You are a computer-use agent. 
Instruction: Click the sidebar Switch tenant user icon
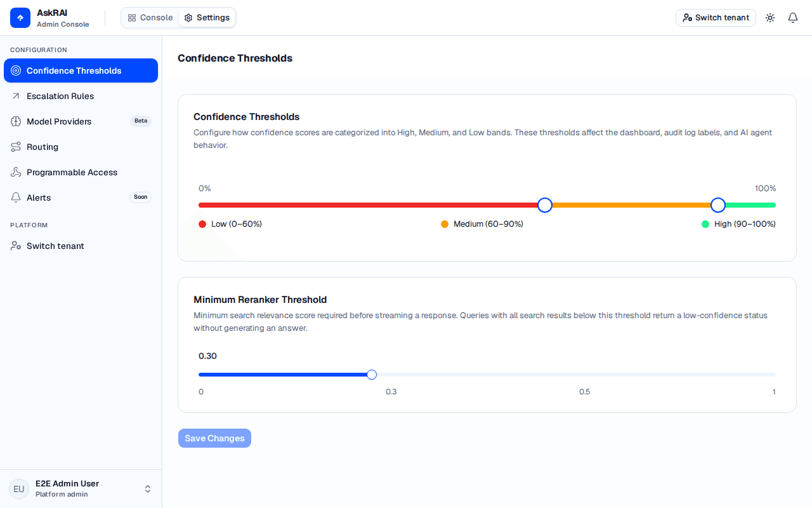[x=16, y=246]
